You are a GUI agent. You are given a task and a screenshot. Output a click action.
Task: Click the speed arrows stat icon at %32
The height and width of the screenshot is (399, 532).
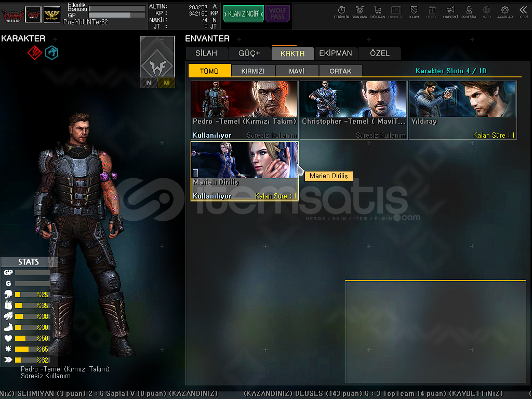point(8,360)
